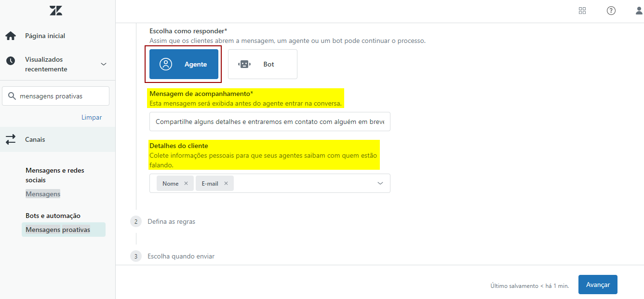Remove the Nome tag
Image resolution: width=644 pixels, height=299 pixels.
pos(186,183)
